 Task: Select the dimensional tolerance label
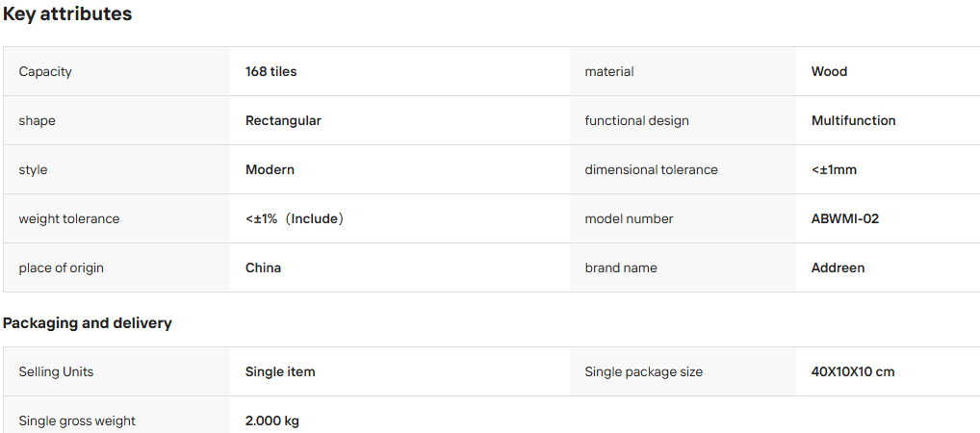click(x=651, y=169)
